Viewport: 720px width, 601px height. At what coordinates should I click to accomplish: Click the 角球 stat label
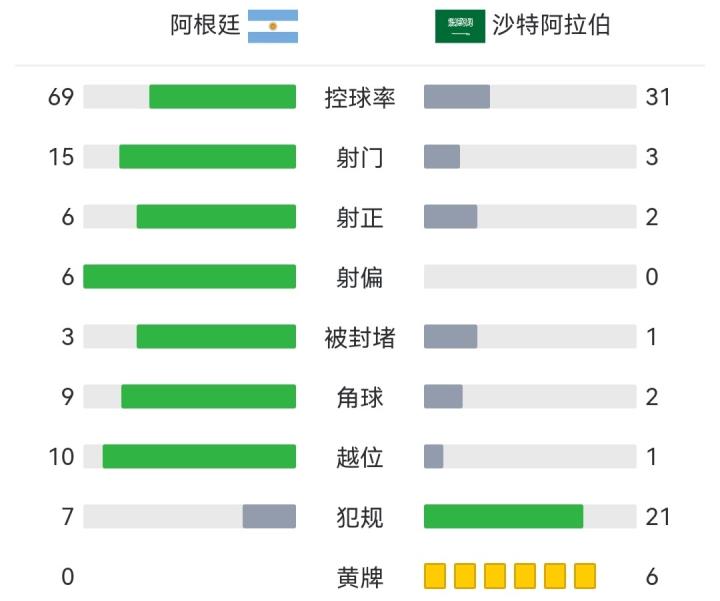(x=360, y=397)
